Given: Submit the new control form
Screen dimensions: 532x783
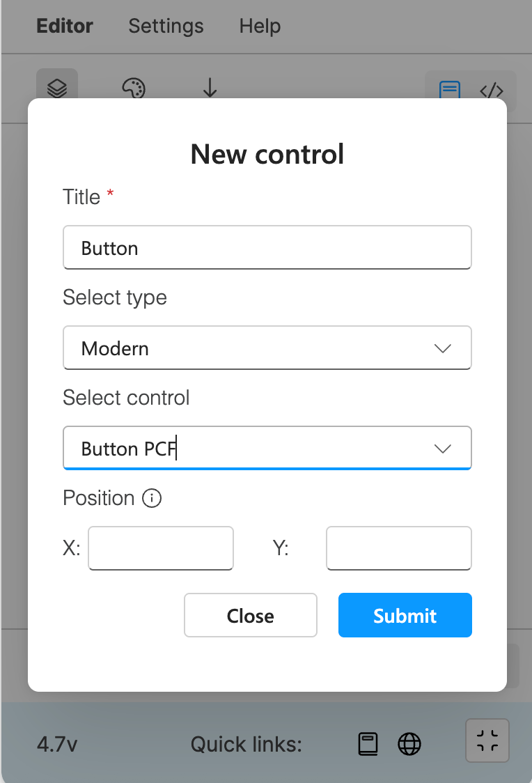Looking at the screenshot, I should (x=405, y=615).
